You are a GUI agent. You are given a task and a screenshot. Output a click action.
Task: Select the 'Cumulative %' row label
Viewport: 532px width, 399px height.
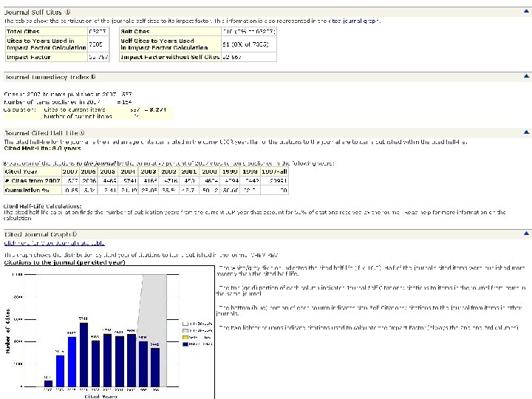coord(33,190)
